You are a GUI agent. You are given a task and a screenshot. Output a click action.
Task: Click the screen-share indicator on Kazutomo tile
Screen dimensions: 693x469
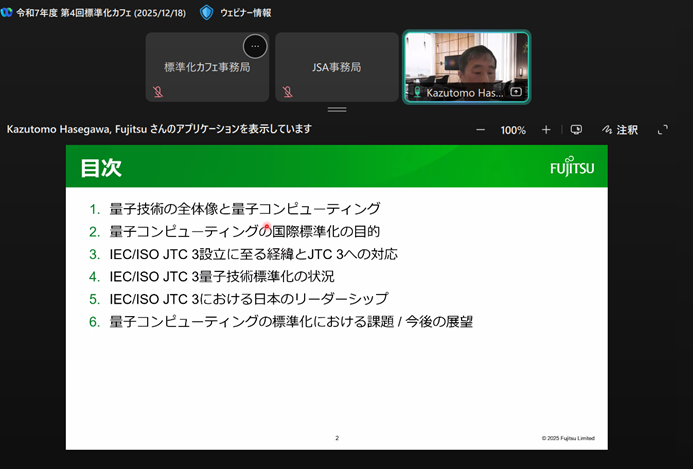516,92
